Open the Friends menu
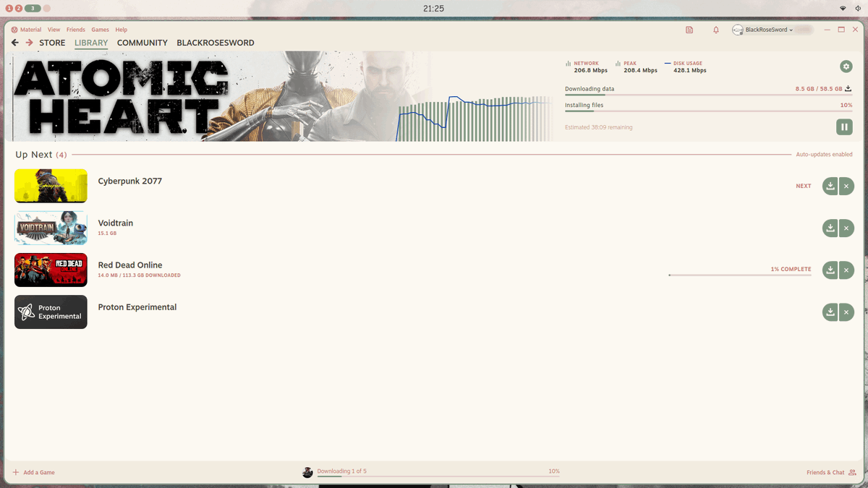Image resolution: width=868 pixels, height=488 pixels. point(76,30)
